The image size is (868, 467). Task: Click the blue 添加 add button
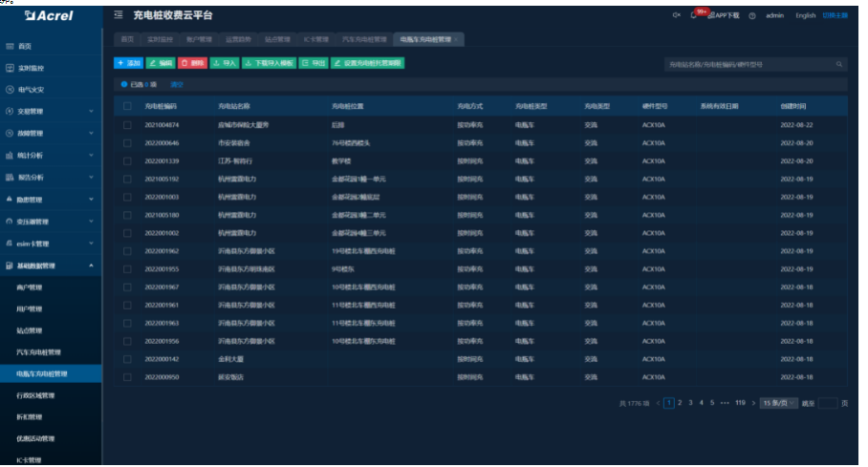point(128,63)
